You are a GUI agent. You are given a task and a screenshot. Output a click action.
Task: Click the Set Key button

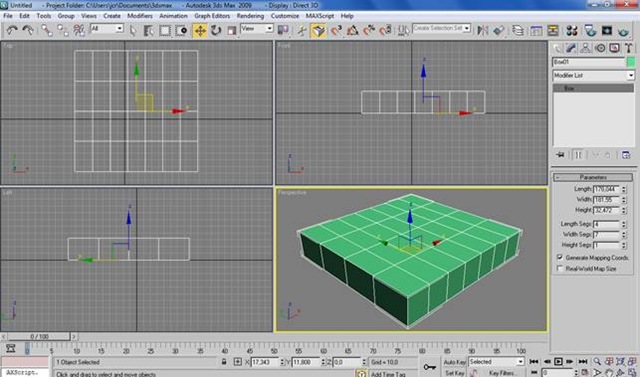click(x=455, y=373)
